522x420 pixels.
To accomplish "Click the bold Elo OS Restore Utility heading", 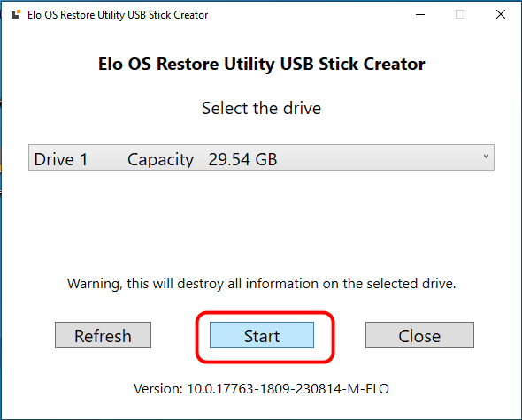I will [x=261, y=64].
